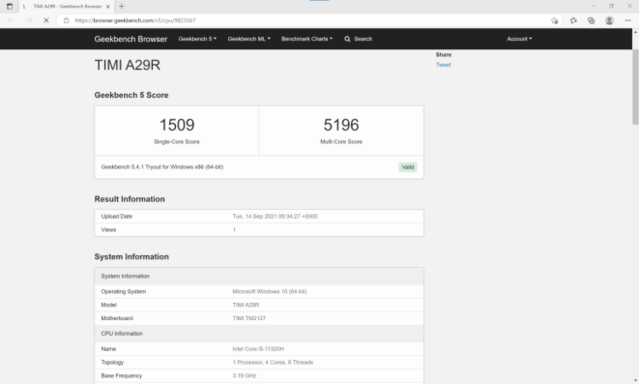Click the Search field in navbar
640x384 pixels.
[x=363, y=39]
